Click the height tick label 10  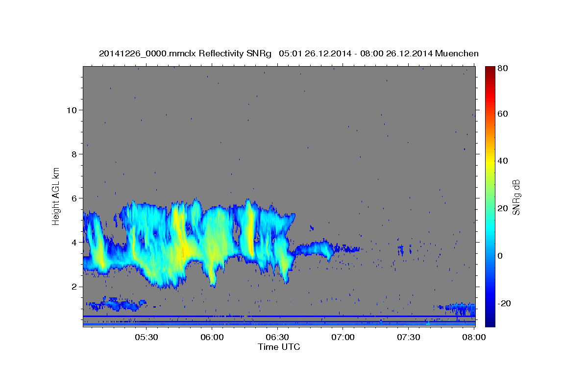tap(72, 110)
